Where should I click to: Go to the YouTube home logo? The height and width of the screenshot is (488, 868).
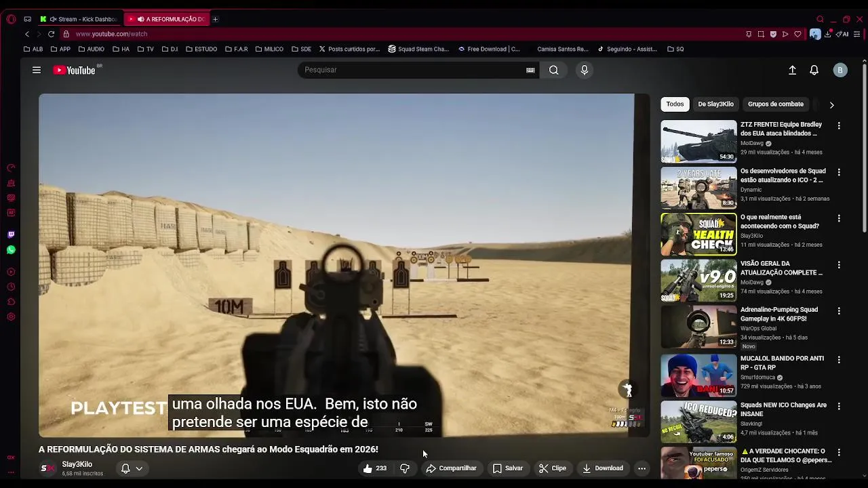click(x=74, y=70)
